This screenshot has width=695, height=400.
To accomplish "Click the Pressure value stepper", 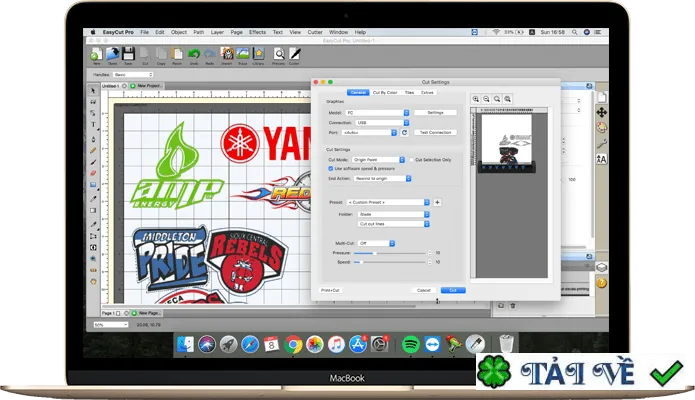I will point(429,253).
